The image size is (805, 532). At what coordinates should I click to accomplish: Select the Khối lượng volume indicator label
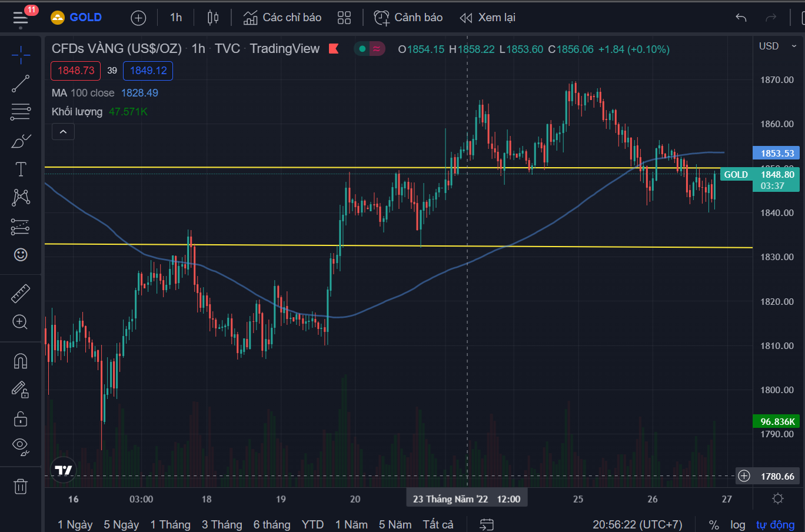(77, 112)
